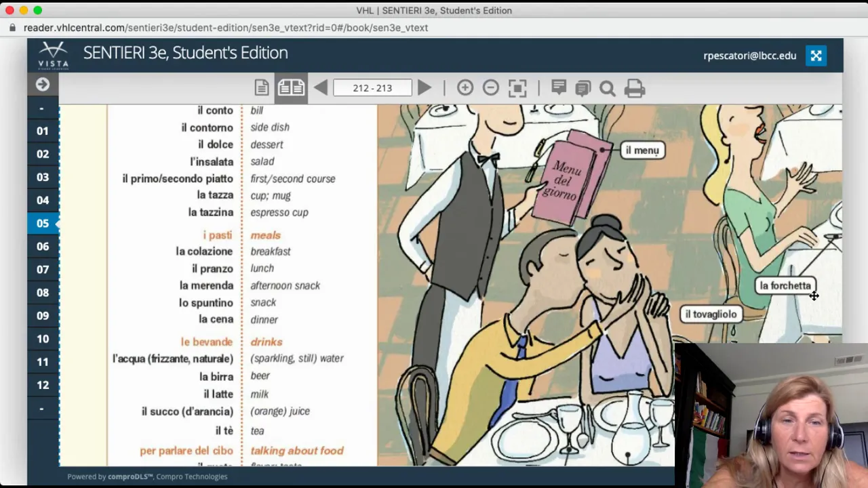Click the word 'il contorno'
Screen dimensions: 868x488
click(207, 127)
